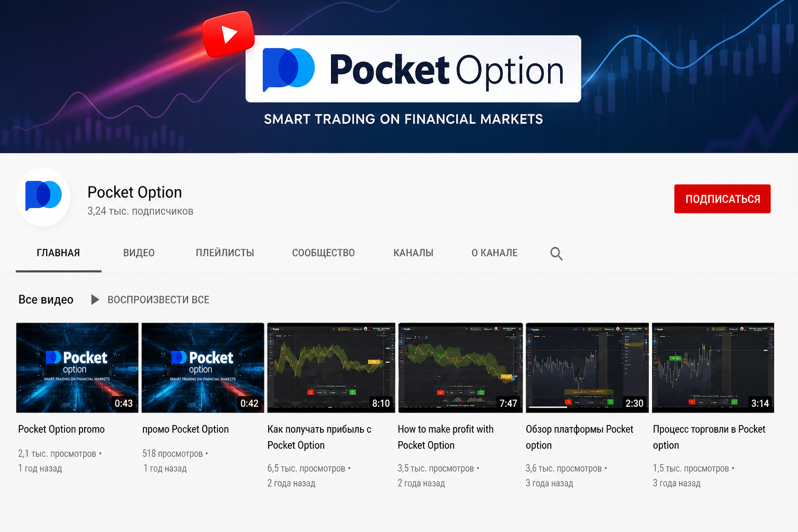Open the 3:14 trading process thumbnail
The width and height of the screenshot is (798, 532).
click(x=713, y=368)
